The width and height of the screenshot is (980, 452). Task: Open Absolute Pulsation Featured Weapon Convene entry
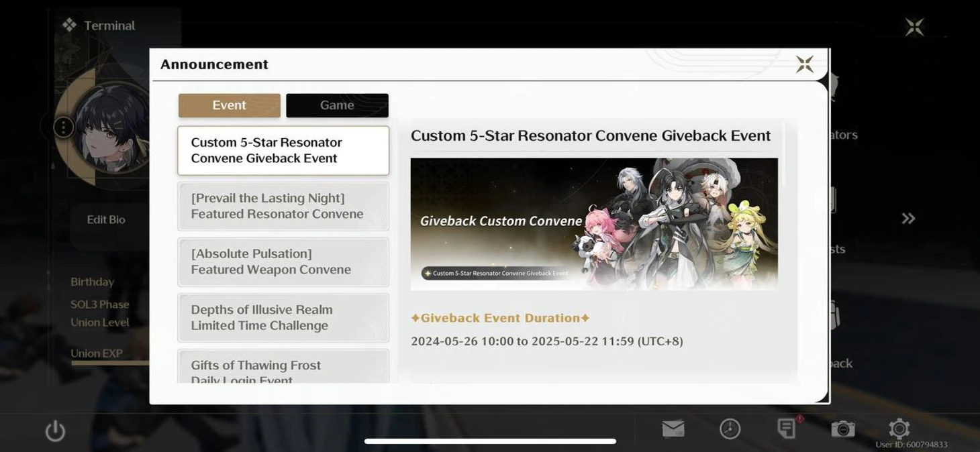tap(283, 262)
